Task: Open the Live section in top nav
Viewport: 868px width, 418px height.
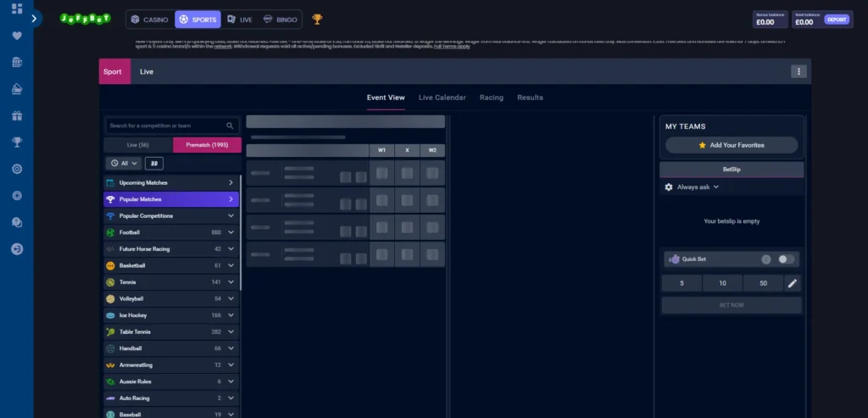Action: pyautogui.click(x=240, y=20)
